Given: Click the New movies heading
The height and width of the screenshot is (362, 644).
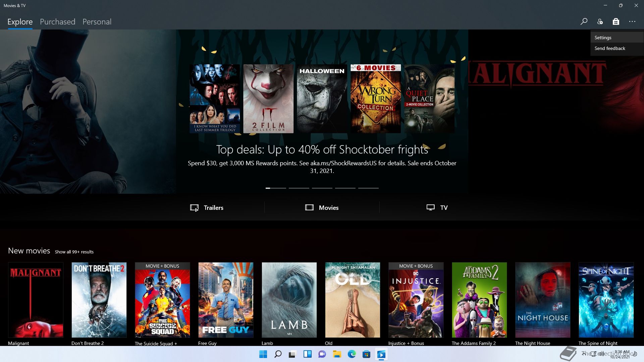Looking at the screenshot, I should click(x=29, y=251).
